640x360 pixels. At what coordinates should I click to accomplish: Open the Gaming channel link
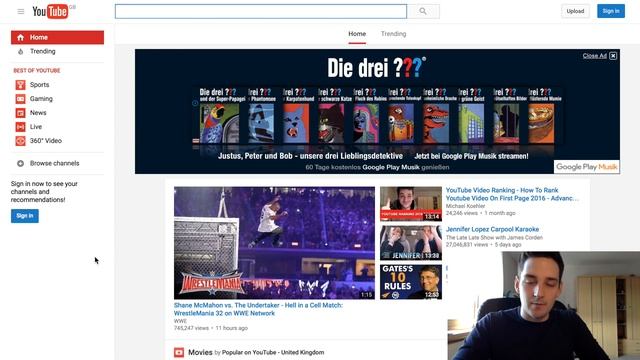click(x=41, y=99)
